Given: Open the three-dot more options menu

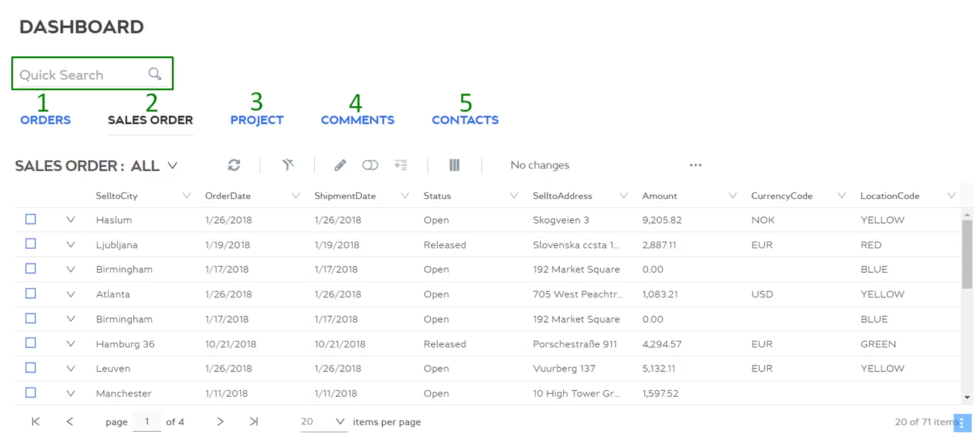Looking at the screenshot, I should [x=695, y=165].
